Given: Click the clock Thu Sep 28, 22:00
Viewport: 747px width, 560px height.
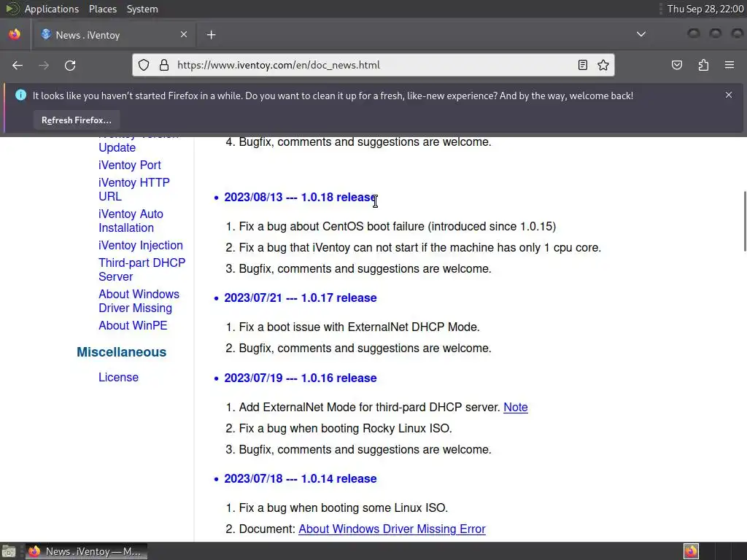Looking at the screenshot, I should 705,9.
